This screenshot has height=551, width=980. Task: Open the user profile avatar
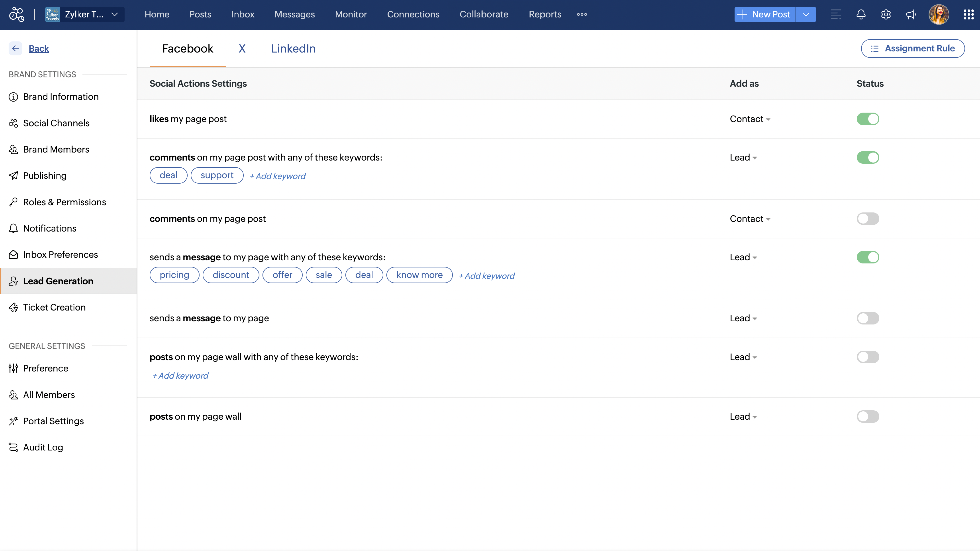point(938,14)
